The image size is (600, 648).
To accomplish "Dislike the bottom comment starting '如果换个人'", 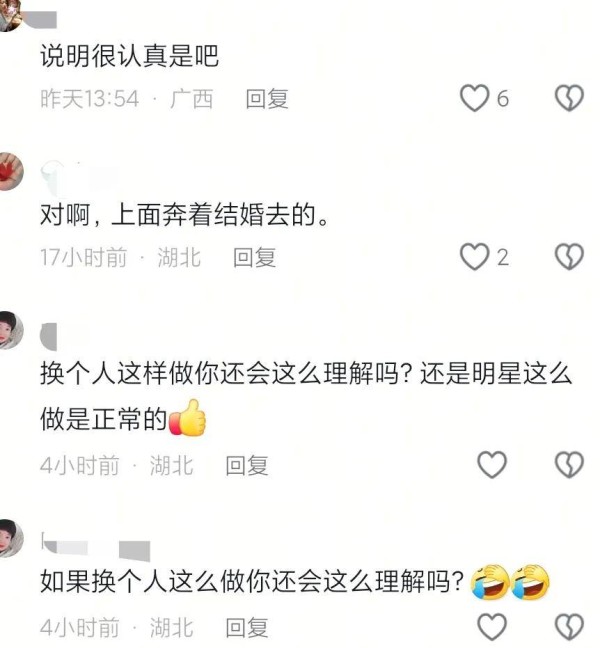I will 569,627.
